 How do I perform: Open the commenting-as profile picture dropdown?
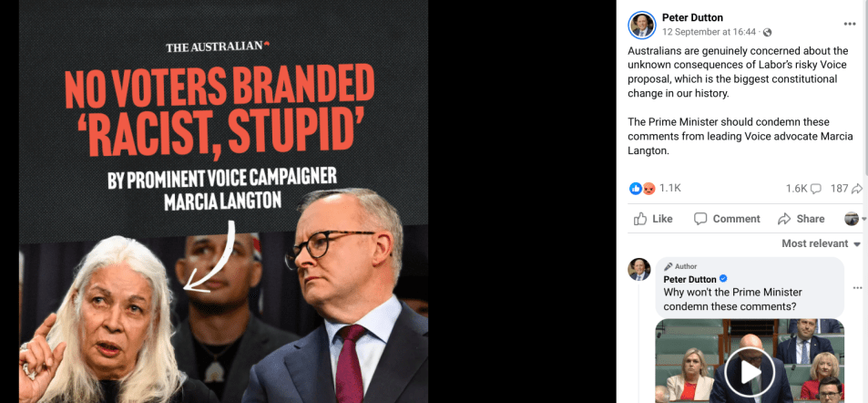(x=854, y=219)
